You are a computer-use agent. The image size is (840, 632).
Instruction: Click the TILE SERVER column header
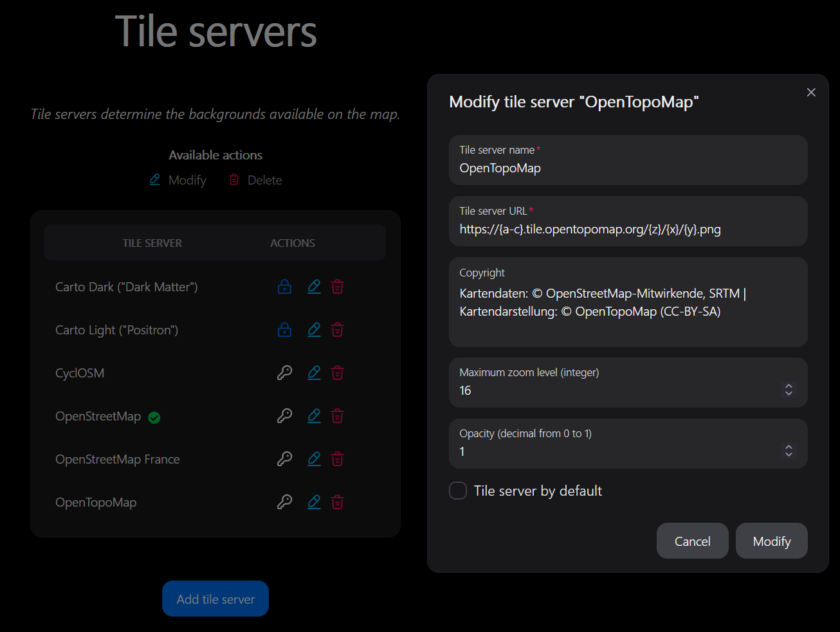[152, 243]
